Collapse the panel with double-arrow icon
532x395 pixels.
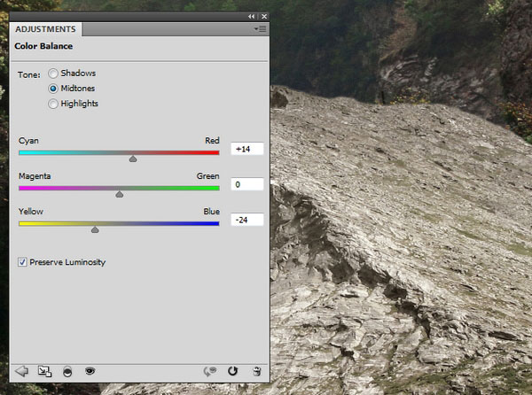[x=251, y=16]
